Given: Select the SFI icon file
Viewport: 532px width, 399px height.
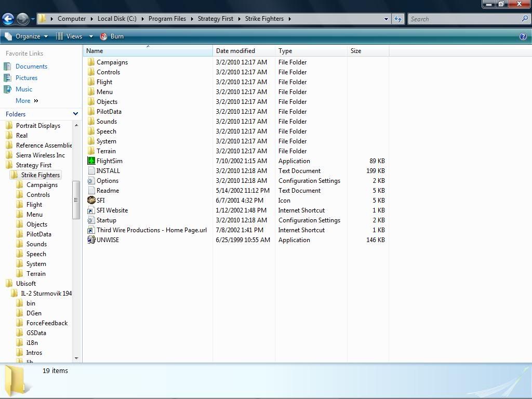Looking at the screenshot, I should pyautogui.click(x=91, y=200).
